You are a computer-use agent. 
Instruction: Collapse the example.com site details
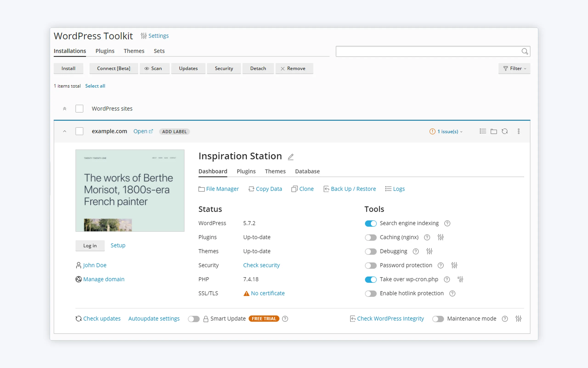tap(65, 131)
